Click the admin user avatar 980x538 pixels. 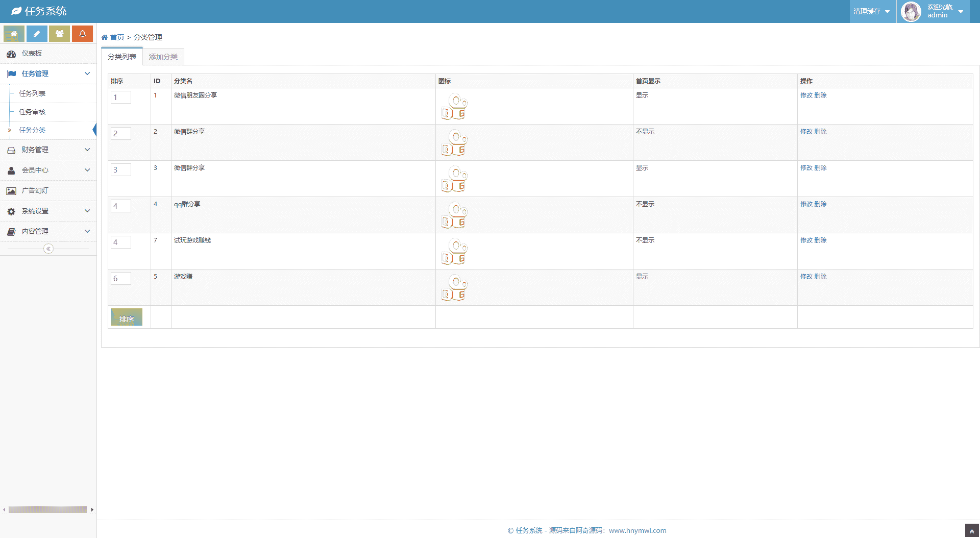(x=911, y=11)
